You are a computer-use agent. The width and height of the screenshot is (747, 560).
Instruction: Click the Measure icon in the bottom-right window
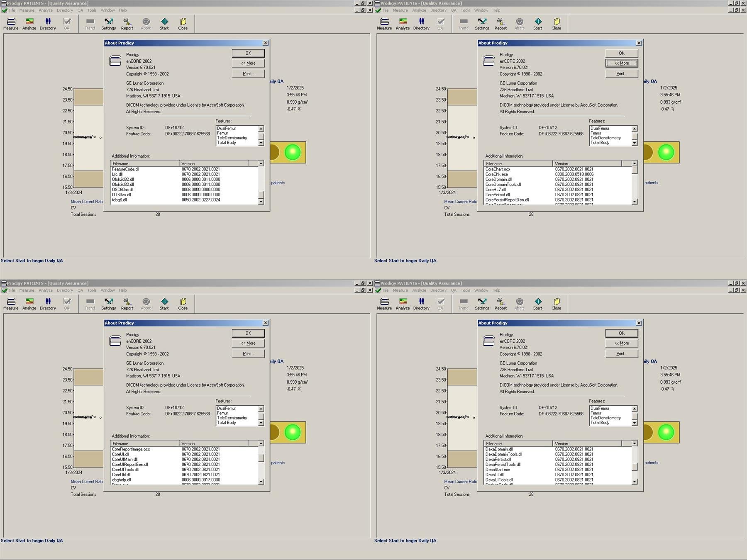(384, 304)
